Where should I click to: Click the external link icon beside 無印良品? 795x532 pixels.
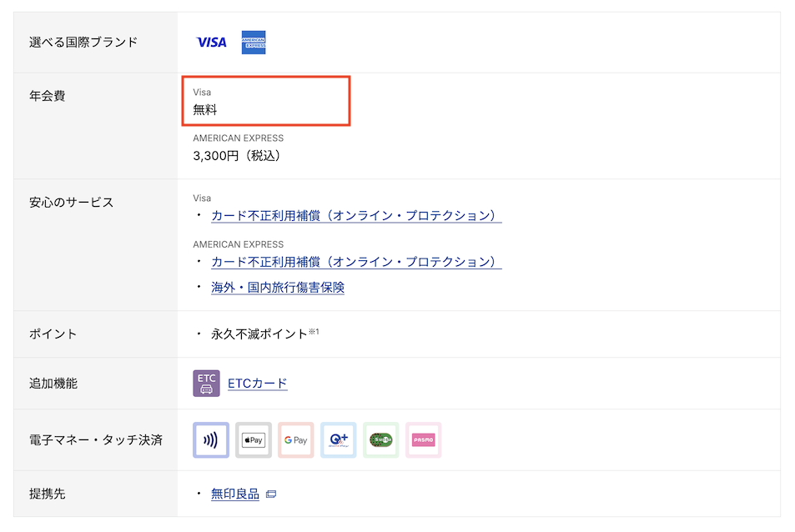(270, 494)
